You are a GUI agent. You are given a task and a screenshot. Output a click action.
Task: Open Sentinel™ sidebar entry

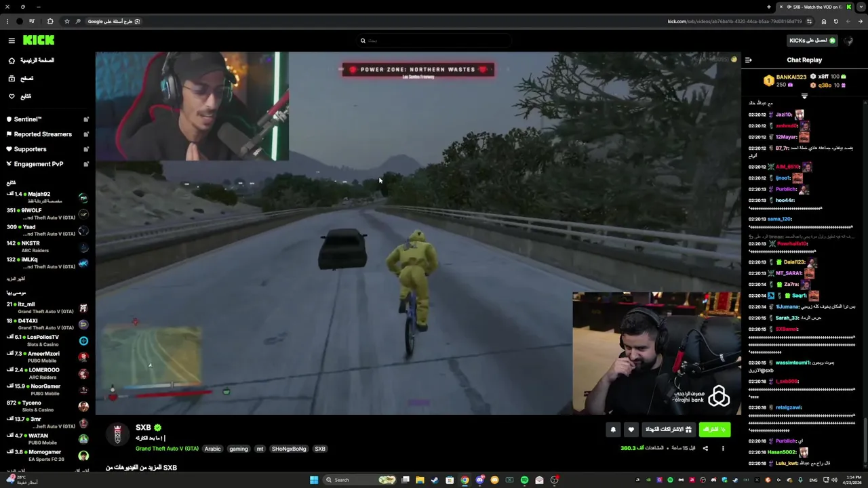pyautogui.click(x=47, y=119)
